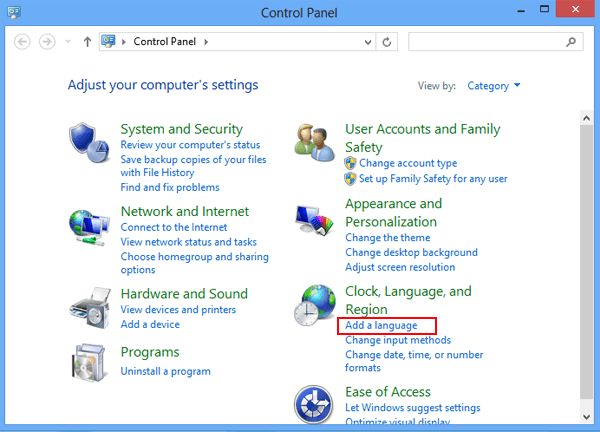Expand the address bar history dropdown
Screen dimensions: 600x432
click(x=366, y=42)
